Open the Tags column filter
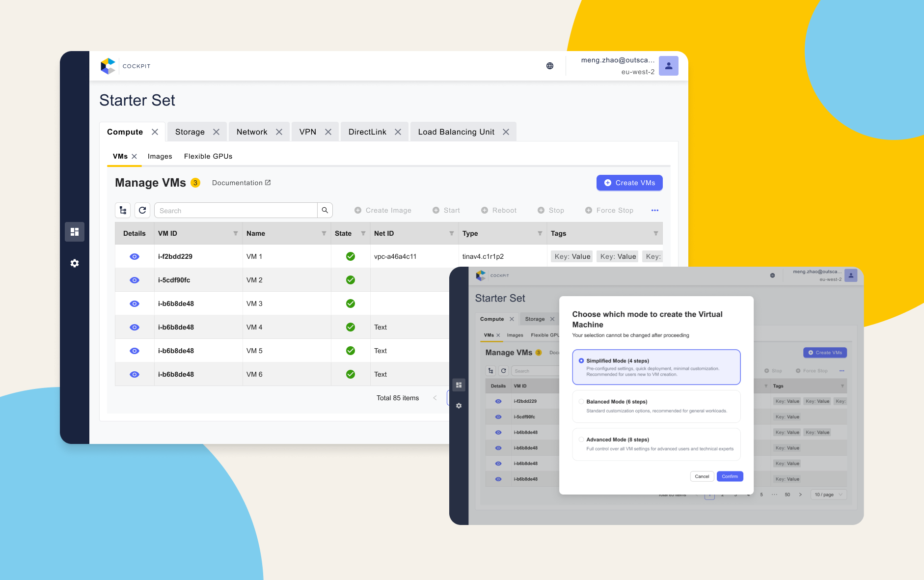The height and width of the screenshot is (580, 924). point(655,233)
